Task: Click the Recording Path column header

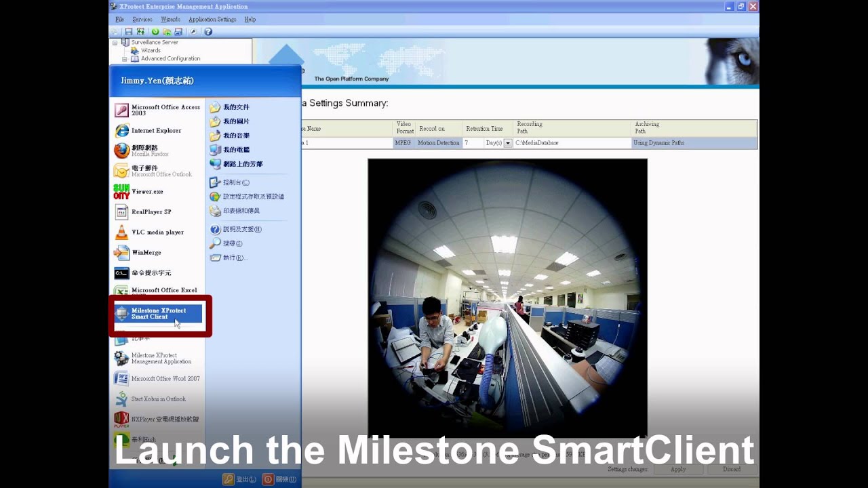Action: pyautogui.click(x=572, y=128)
